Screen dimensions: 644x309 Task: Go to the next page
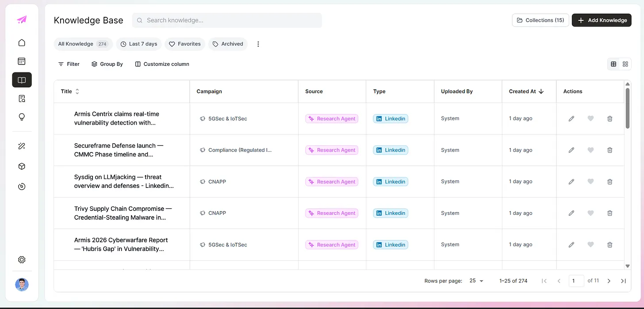(x=609, y=281)
